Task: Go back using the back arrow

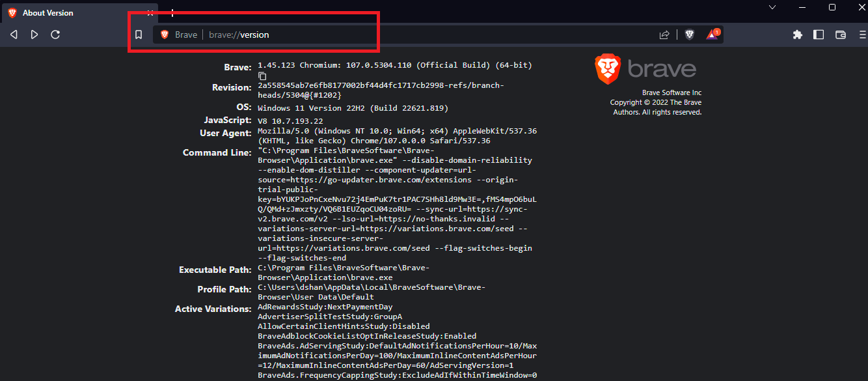Action: pos(14,35)
